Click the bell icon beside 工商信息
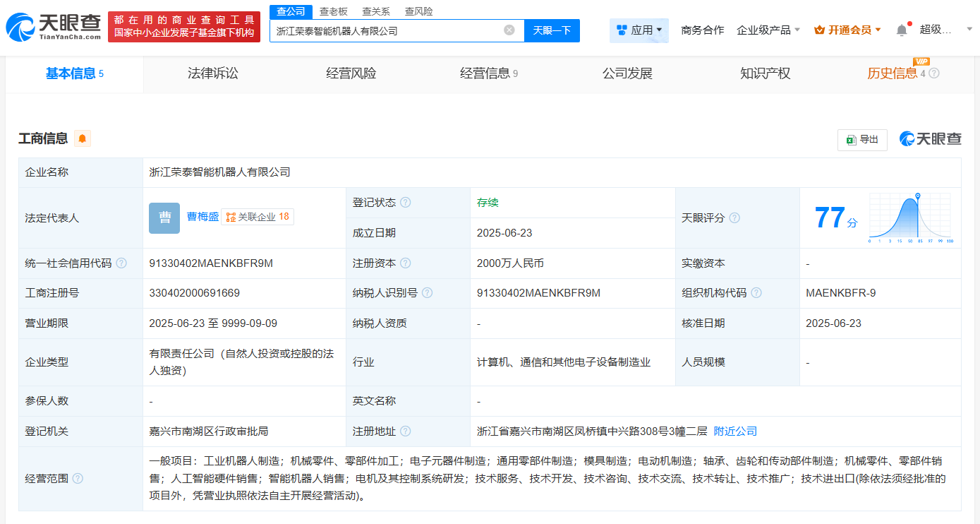The width and height of the screenshot is (980, 524). pyautogui.click(x=83, y=138)
